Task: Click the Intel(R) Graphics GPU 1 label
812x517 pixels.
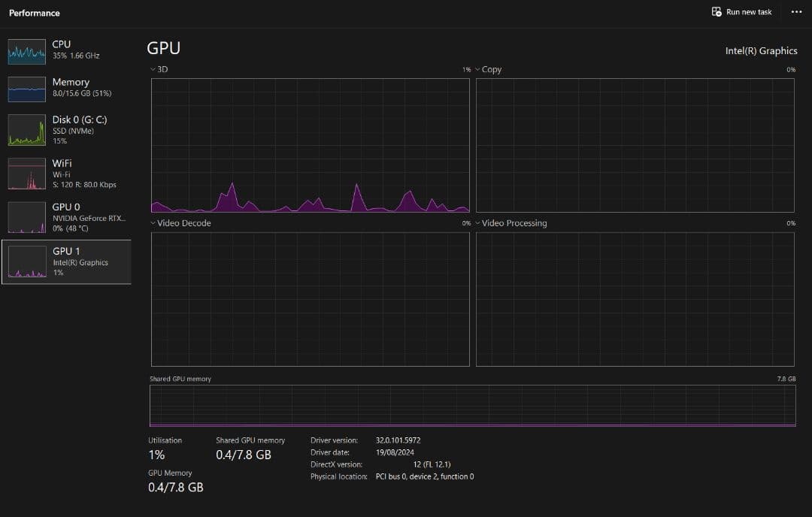Action: point(80,262)
